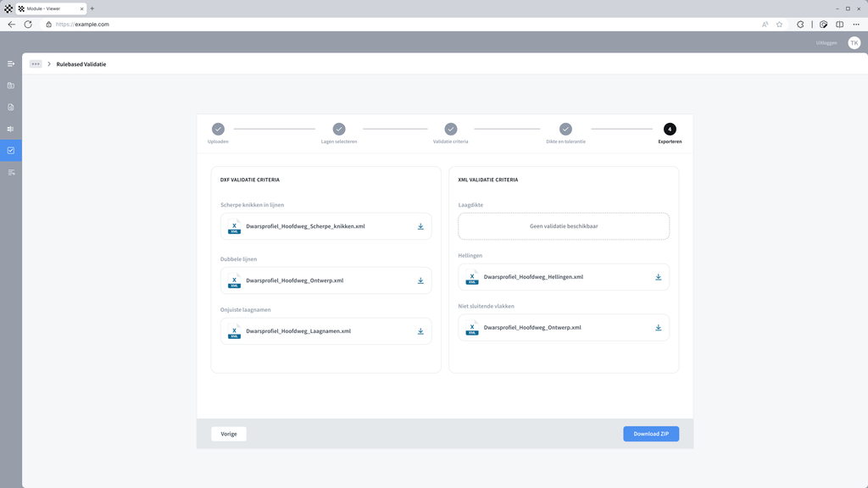Click the DXF VALIDATIE CRITERIA heading
This screenshot has height=488, width=868.
coord(250,180)
